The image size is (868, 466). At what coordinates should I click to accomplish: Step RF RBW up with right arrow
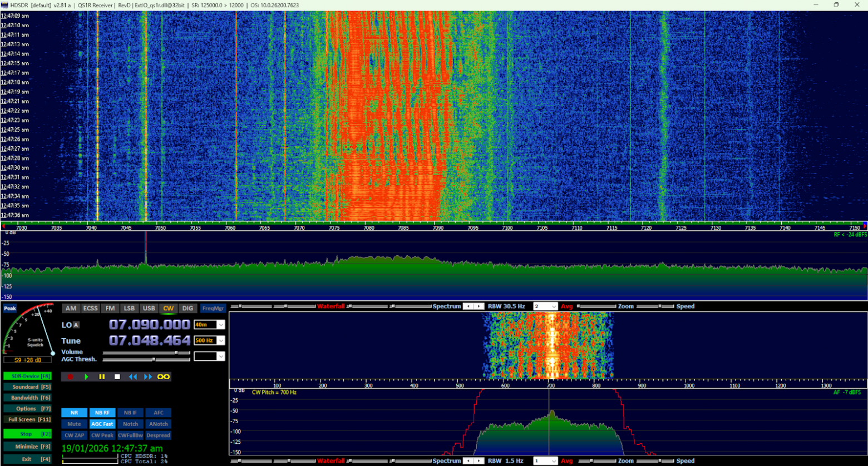click(478, 306)
